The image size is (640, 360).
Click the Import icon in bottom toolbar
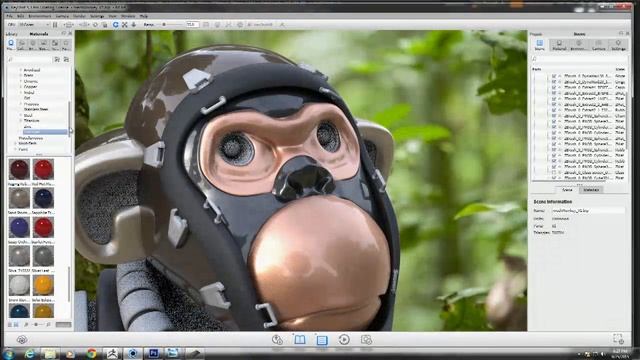277,340
